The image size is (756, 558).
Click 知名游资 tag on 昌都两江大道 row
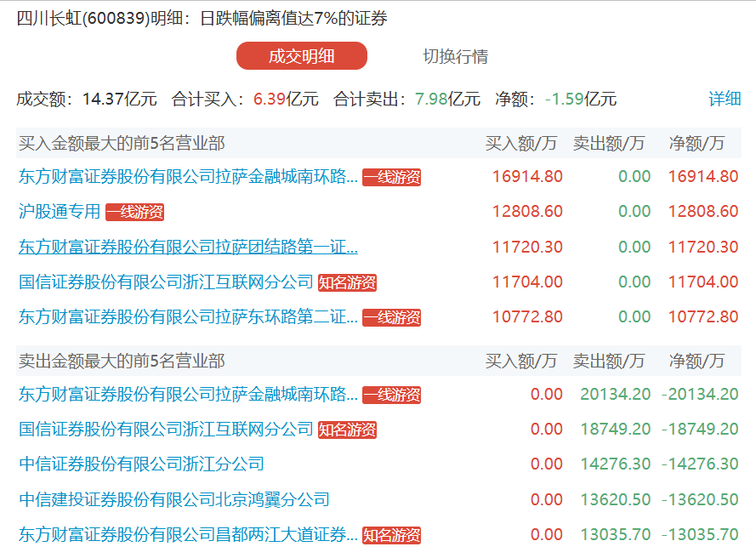point(391,535)
